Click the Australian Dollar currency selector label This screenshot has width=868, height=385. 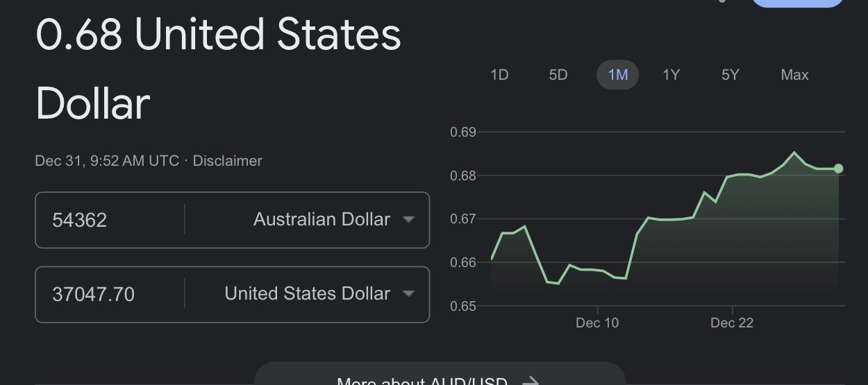point(322,219)
